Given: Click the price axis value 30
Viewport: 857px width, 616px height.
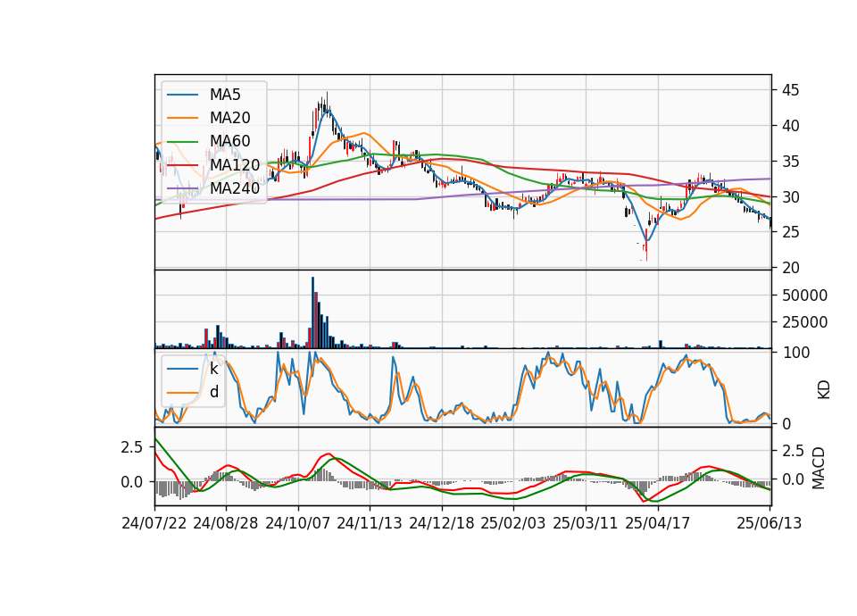Looking at the screenshot, I should coord(790,196).
